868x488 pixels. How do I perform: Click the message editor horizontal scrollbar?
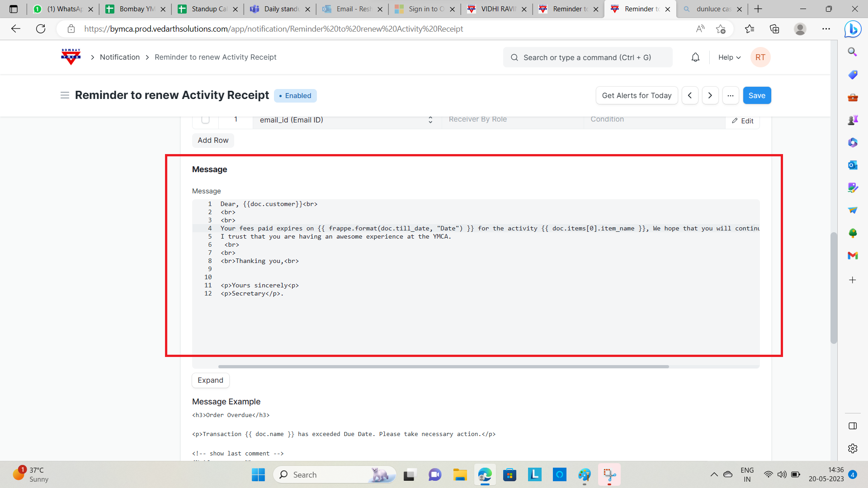[x=443, y=366]
